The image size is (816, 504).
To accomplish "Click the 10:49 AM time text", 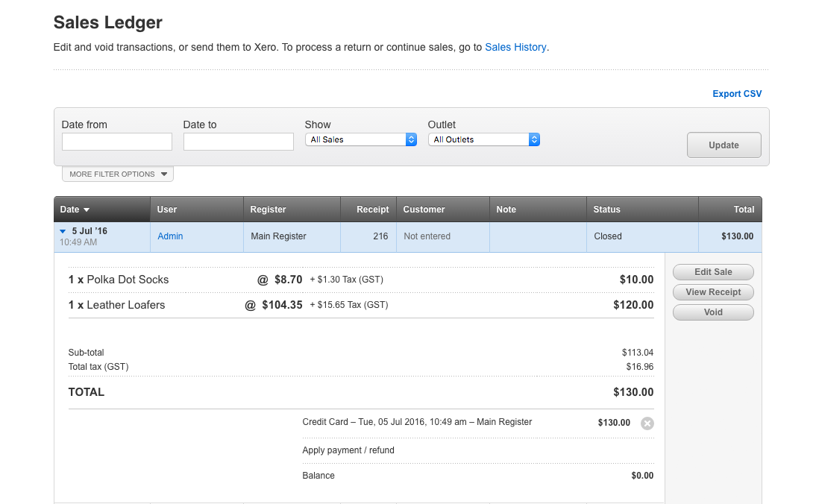I will coord(78,242).
